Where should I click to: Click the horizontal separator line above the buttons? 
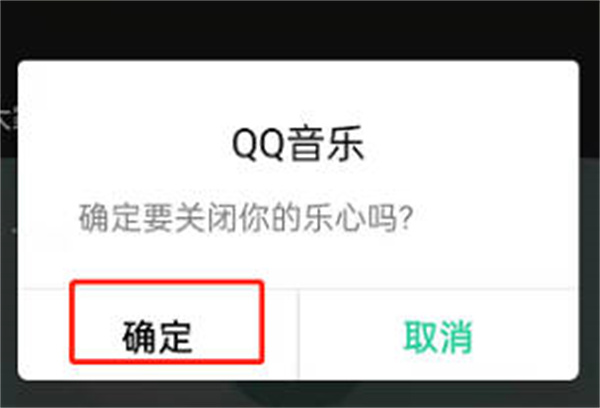[x=298, y=288]
